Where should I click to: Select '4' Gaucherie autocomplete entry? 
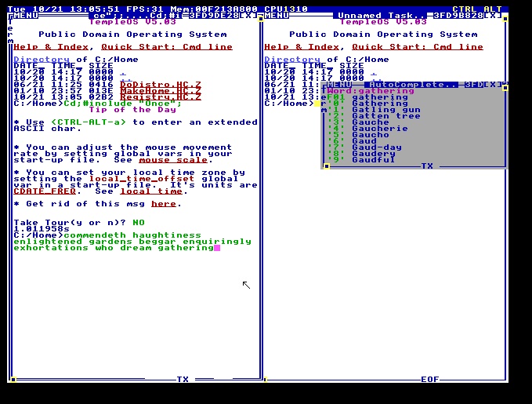pos(367,129)
